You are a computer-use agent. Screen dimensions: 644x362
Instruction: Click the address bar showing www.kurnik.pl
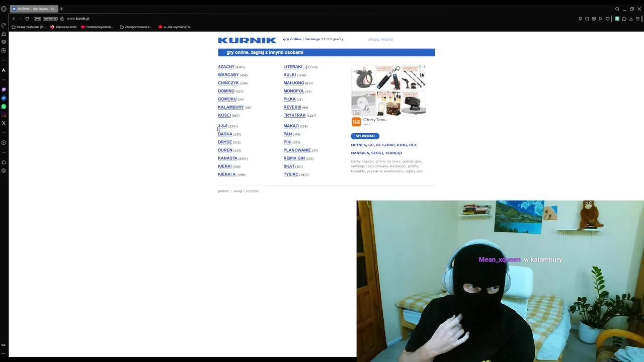78,19
